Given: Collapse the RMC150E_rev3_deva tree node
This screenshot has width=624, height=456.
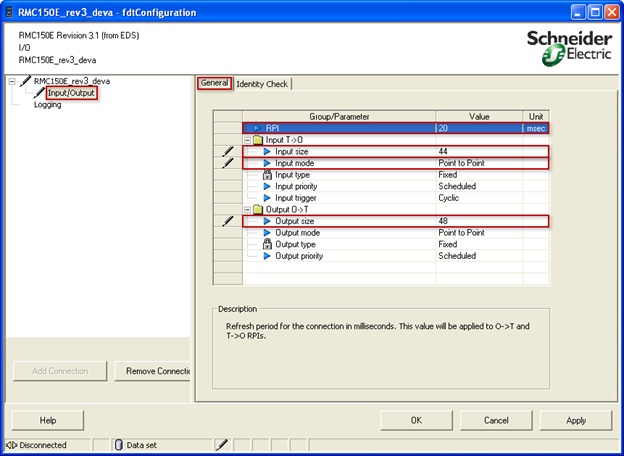Looking at the screenshot, I should (x=12, y=82).
